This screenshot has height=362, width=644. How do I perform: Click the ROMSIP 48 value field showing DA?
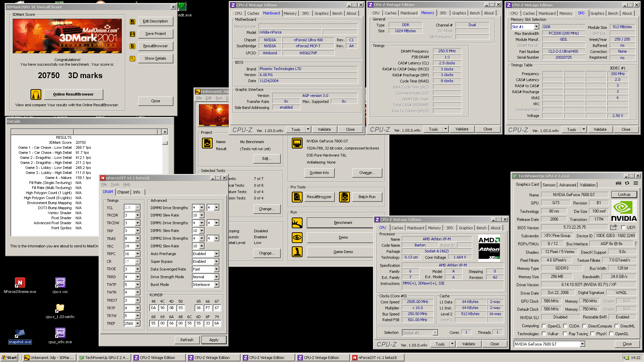pos(153,308)
